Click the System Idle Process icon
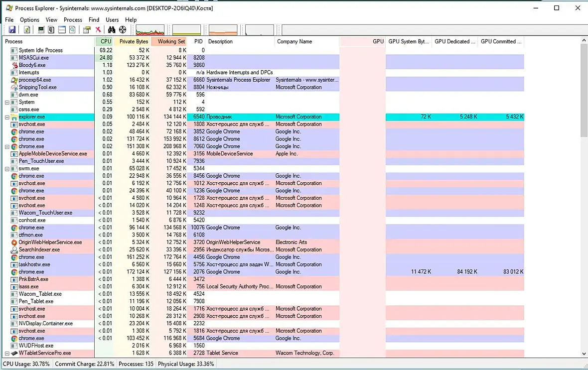Viewport: 588px width, 370px height. [14, 50]
